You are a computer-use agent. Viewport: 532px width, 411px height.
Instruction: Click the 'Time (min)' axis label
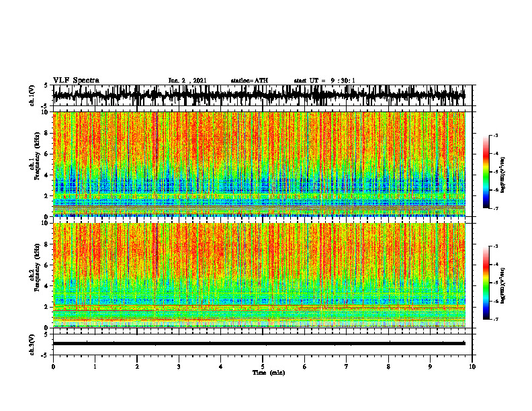point(269,373)
